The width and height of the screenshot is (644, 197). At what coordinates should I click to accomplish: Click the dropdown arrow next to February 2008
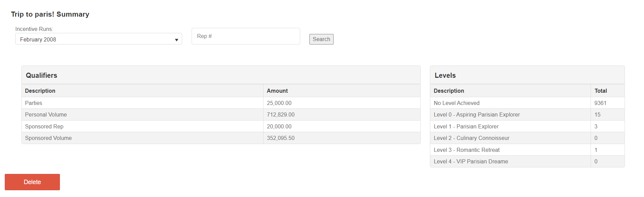(x=176, y=40)
